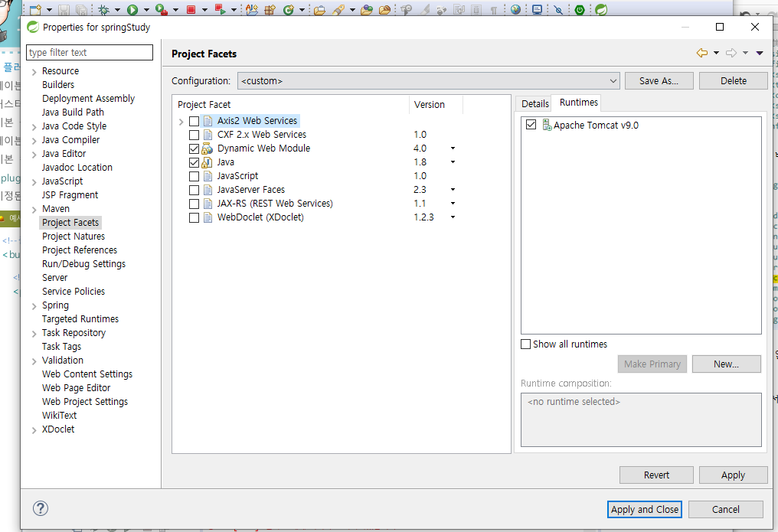Click the monitor console toolbar icon
This screenshot has width=778, height=532.
coord(537,9)
